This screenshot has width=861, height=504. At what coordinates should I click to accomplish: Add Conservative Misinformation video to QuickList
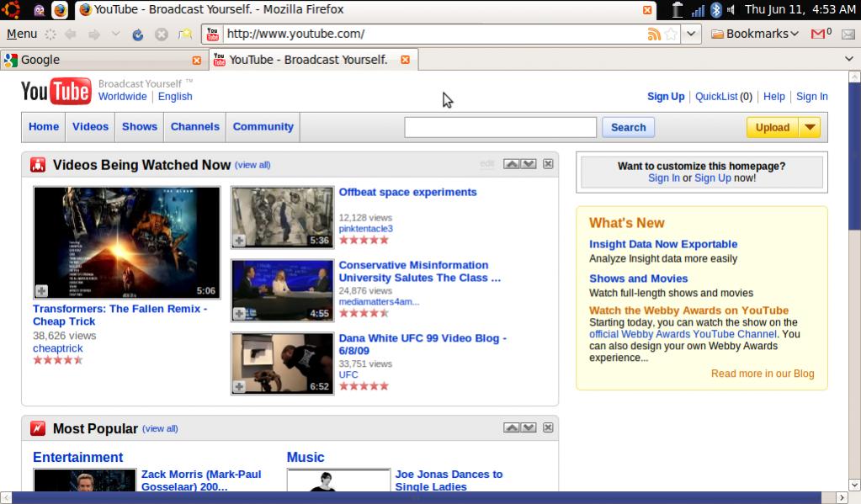(239, 314)
